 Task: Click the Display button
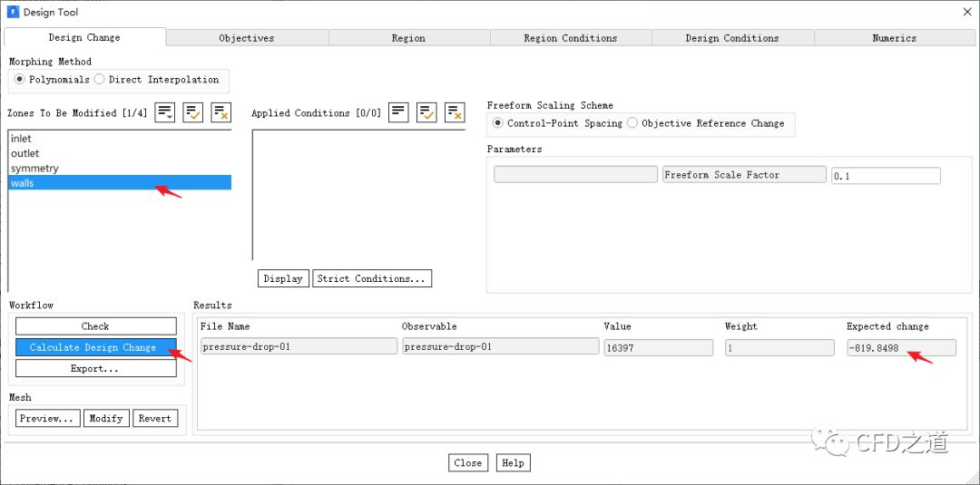click(283, 278)
